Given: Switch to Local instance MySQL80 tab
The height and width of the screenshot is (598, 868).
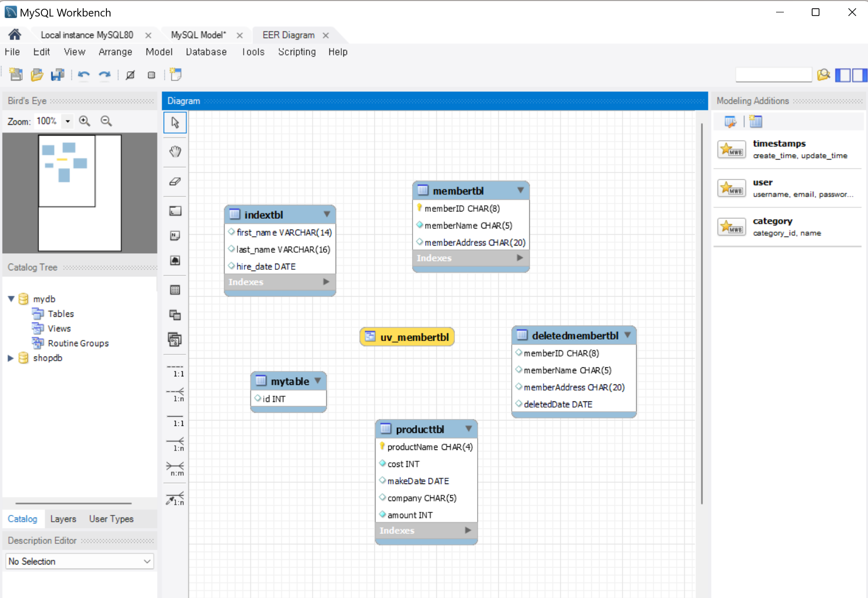Looking at the screenshot, I should point(87,35).
